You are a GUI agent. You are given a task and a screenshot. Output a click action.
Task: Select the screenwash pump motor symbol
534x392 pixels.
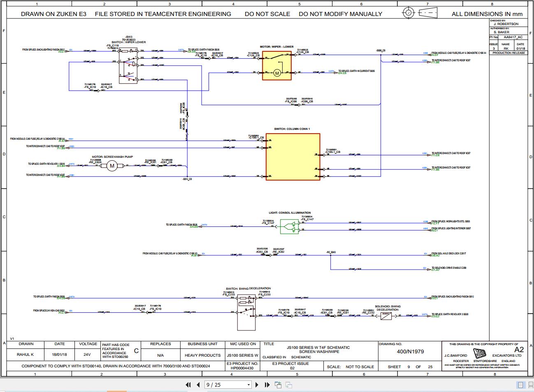point(112,166)
